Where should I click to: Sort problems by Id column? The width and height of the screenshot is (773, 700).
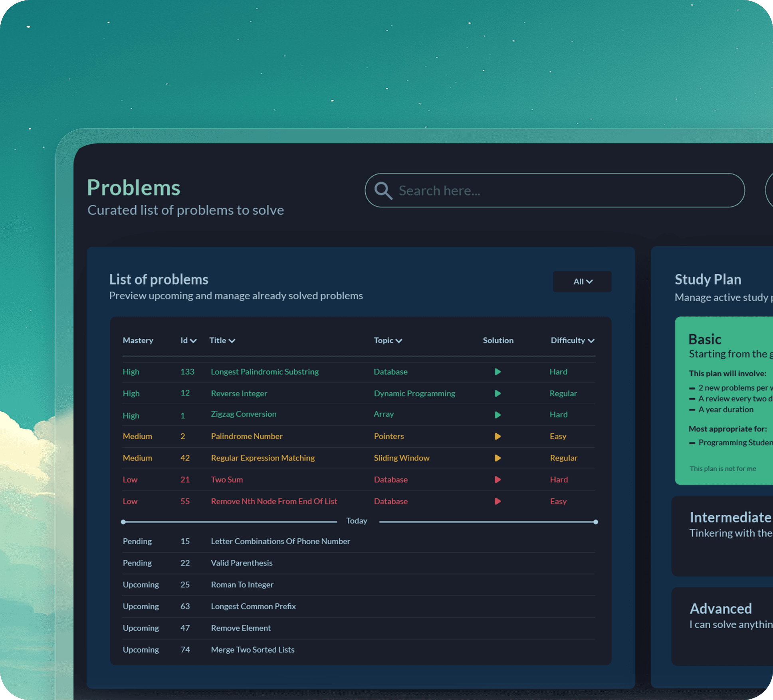coord(188,340)
